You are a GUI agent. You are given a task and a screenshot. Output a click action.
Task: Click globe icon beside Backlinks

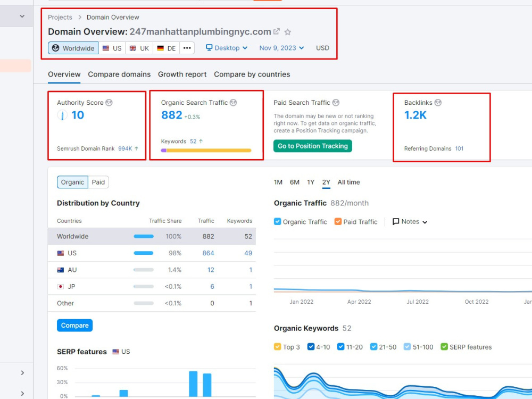click(x=438, y=103)
